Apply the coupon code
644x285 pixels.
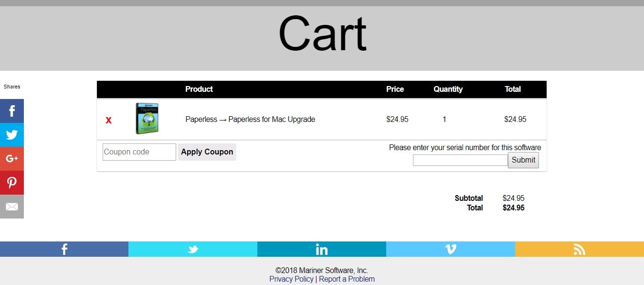[x=207, y=152]
